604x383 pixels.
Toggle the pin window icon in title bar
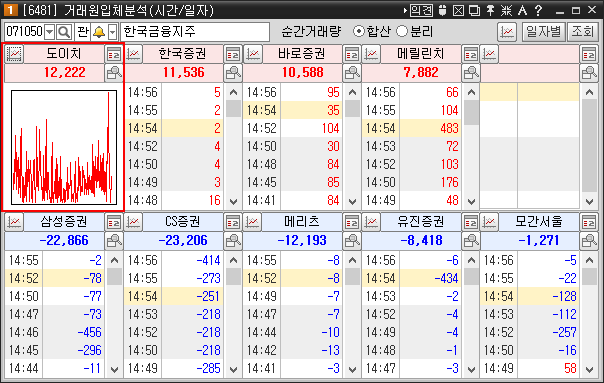point(490,10)
